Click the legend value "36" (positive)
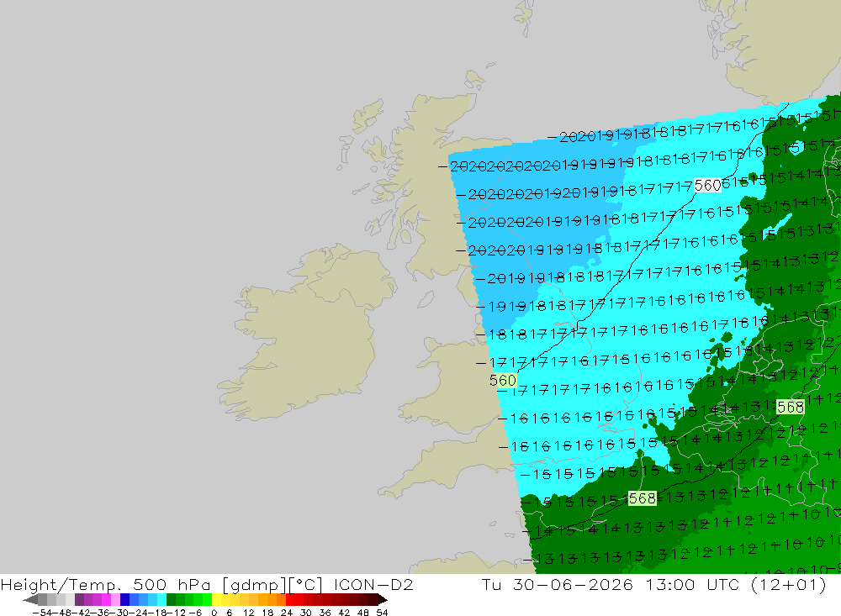Screen dimensions: 841x616 pos(325,613)
